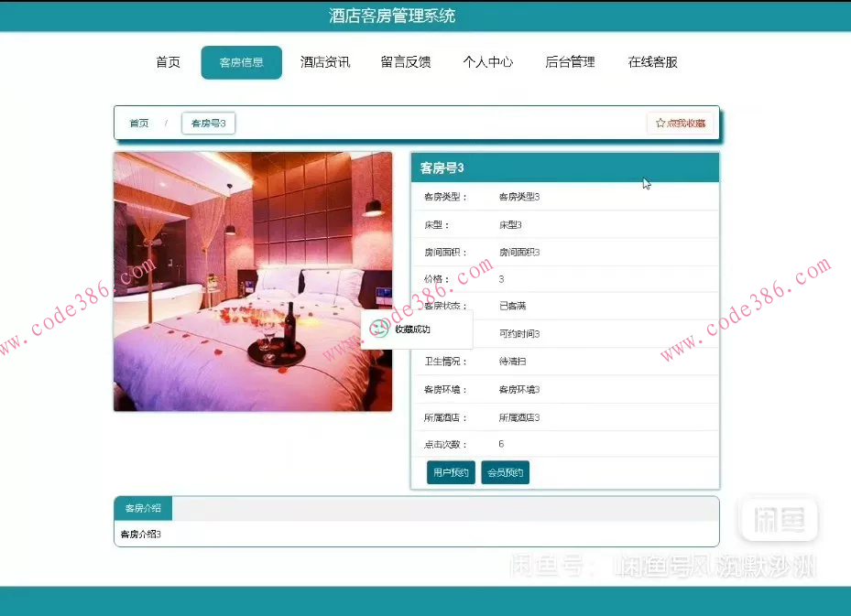Enter 后台管理 from the top menu
This screenshot has height=616, width=851.
tap(570, 61)
